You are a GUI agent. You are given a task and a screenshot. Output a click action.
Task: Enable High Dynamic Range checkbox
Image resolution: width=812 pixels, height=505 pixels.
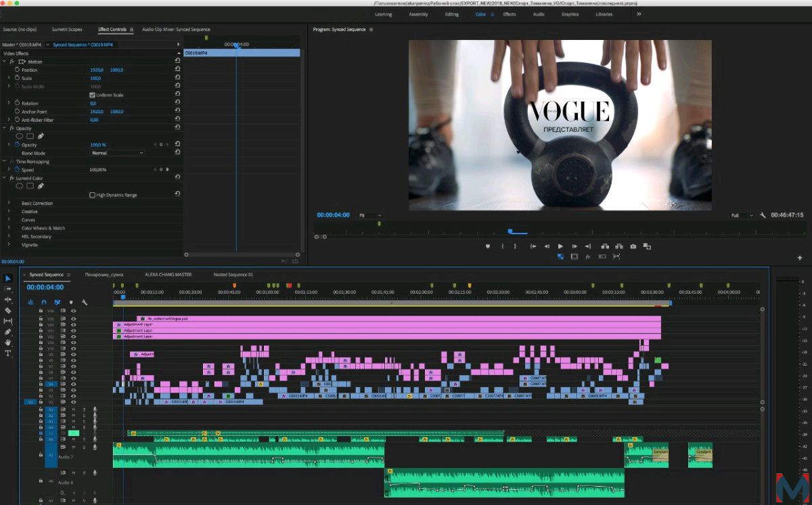92,195
